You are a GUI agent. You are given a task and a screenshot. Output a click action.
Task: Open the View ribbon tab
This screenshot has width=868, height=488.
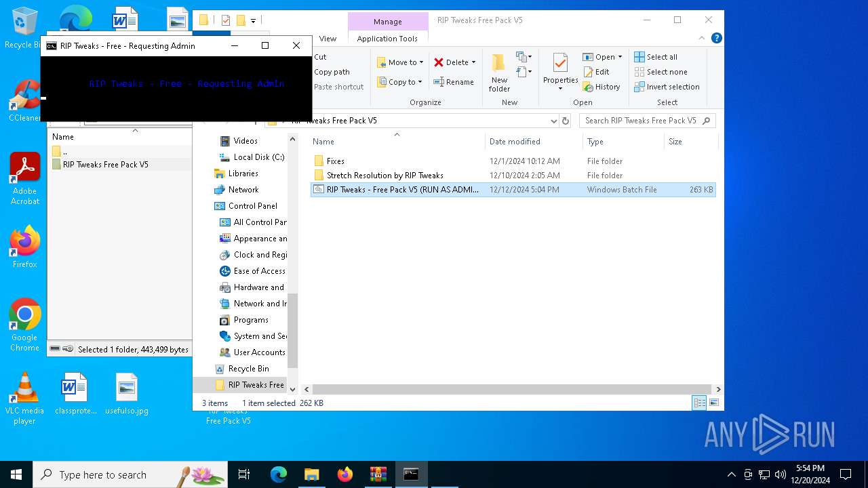click(x=328, y=39)
